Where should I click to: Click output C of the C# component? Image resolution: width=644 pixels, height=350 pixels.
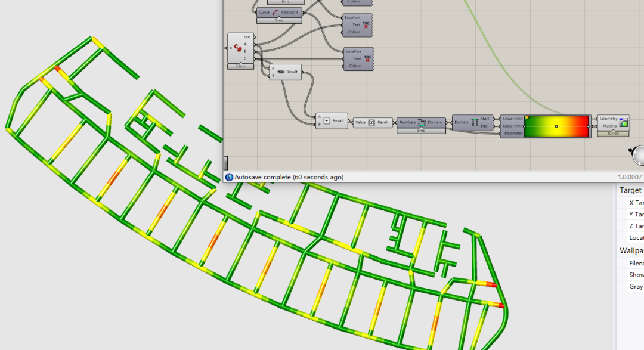246,58
